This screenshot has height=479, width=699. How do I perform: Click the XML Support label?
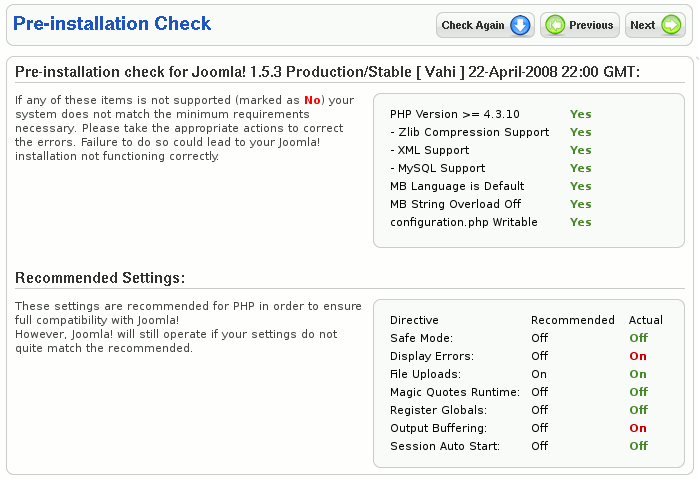(x=429, y=150)
